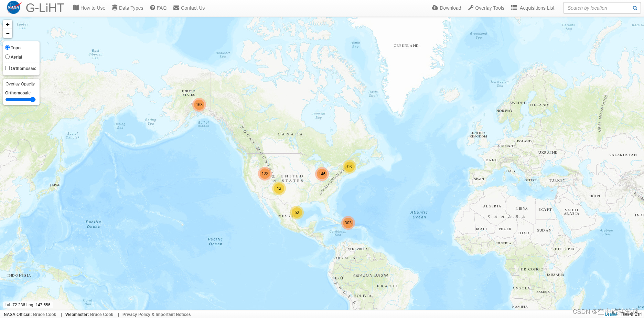Click the Lat Lng coordinates readout
The width and height of the screenshot is (644, 318).
[x=28, y=305]
